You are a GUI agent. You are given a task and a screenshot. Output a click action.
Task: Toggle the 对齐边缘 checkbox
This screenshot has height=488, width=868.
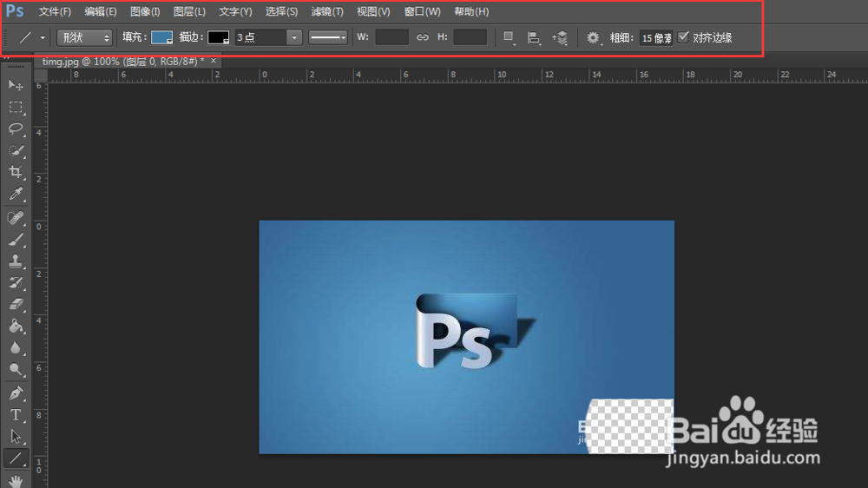(683, 36)
